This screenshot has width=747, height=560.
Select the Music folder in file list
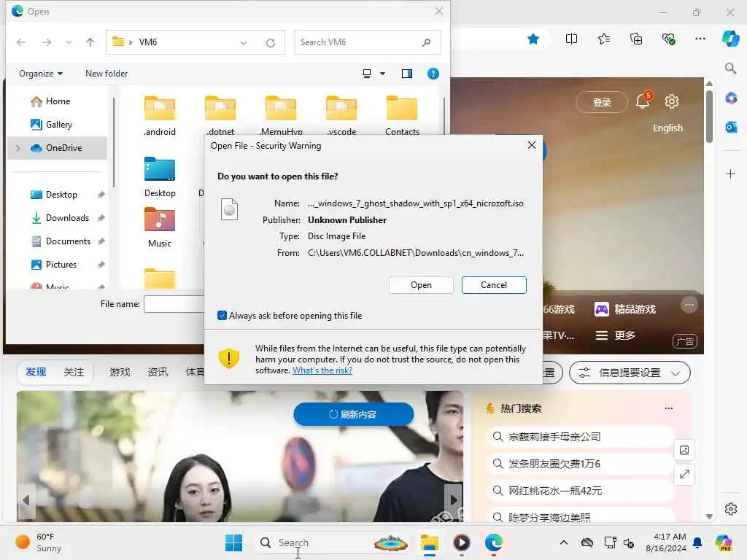160,227
